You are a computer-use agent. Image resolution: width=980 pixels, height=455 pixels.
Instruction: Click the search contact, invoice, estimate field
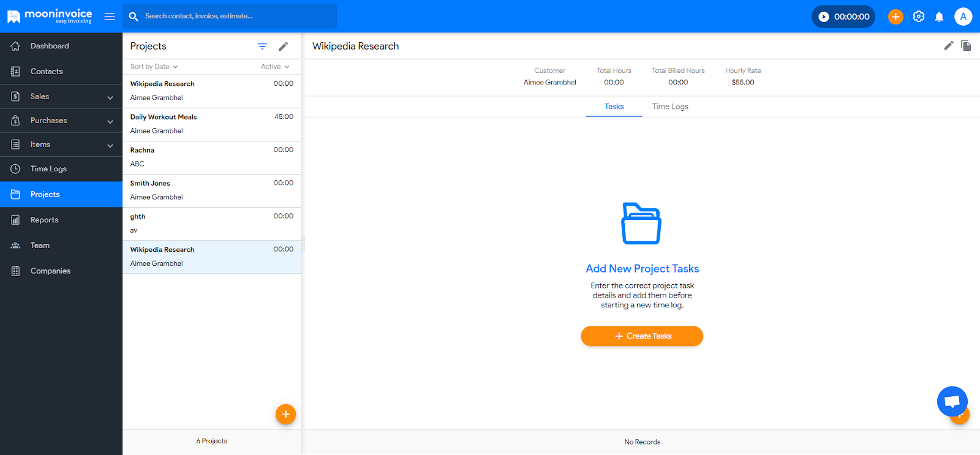point(236,17)
